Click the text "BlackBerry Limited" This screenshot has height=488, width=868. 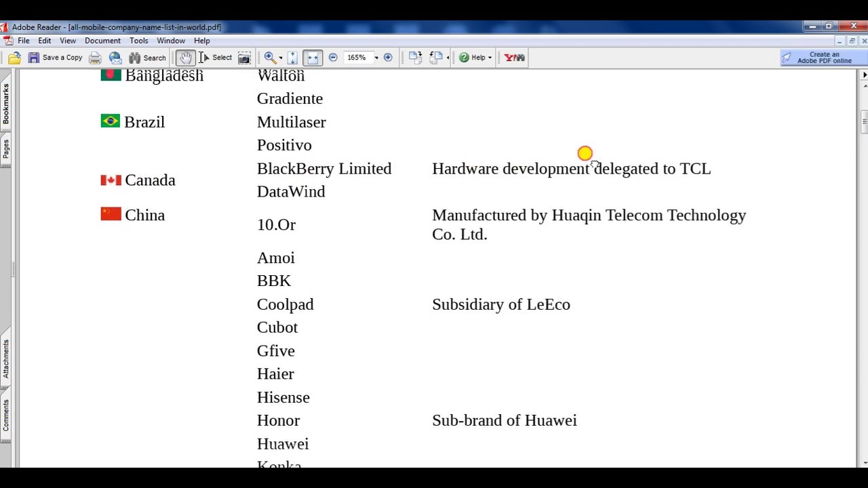(x=324, y=169)
